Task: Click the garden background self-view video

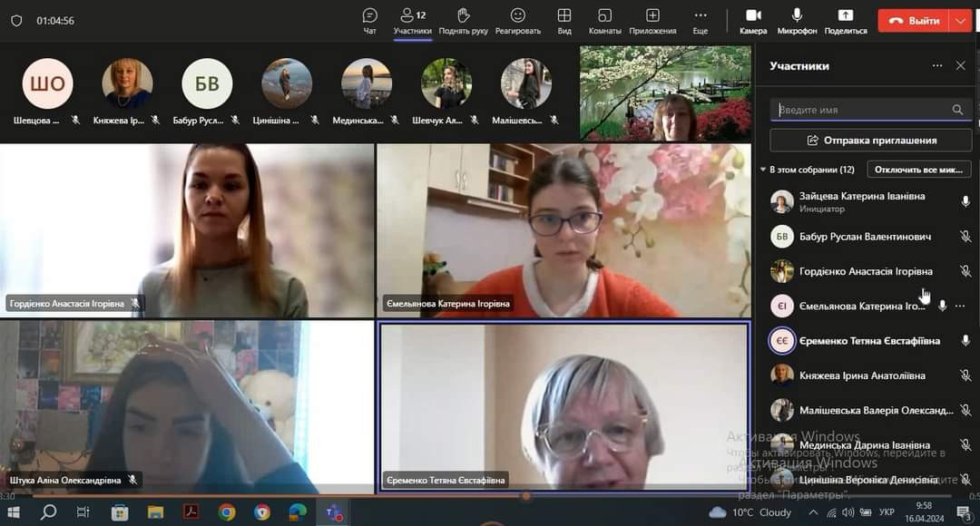Action: pyautogui.click(x=666, y=93)
